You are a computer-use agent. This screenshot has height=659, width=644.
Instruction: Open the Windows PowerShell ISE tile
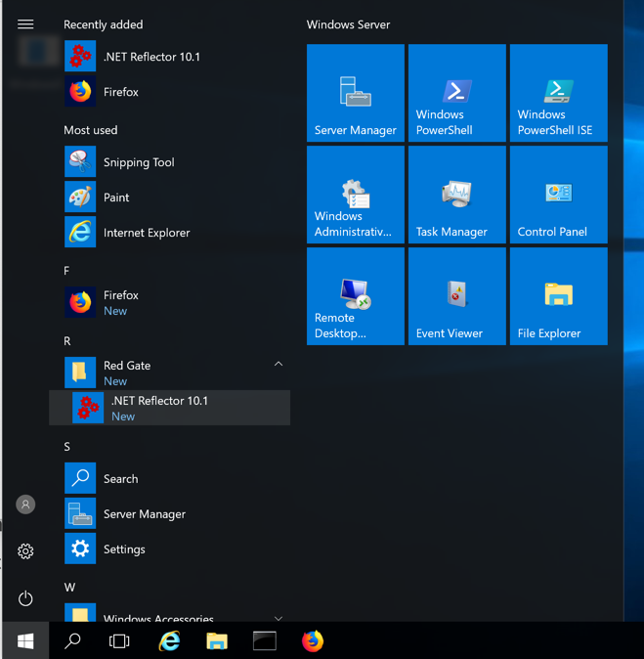point(558,94)
